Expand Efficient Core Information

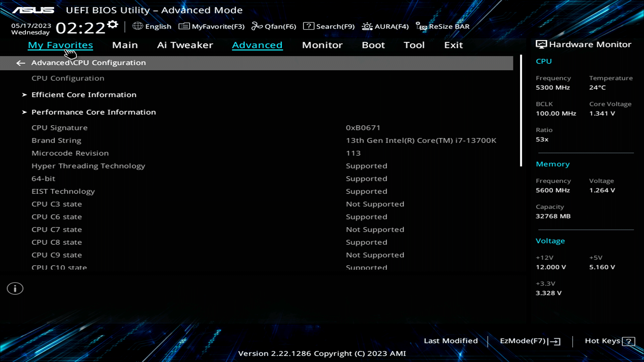point(84,95)
